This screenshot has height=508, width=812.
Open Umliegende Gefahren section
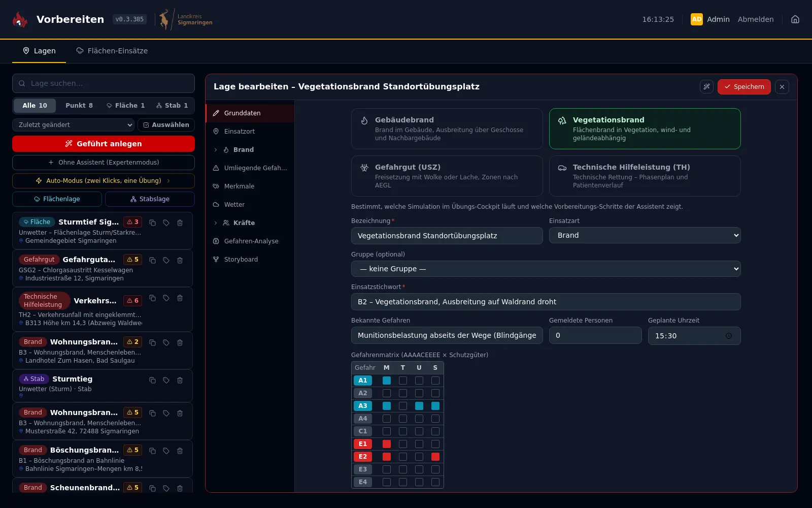250,168
